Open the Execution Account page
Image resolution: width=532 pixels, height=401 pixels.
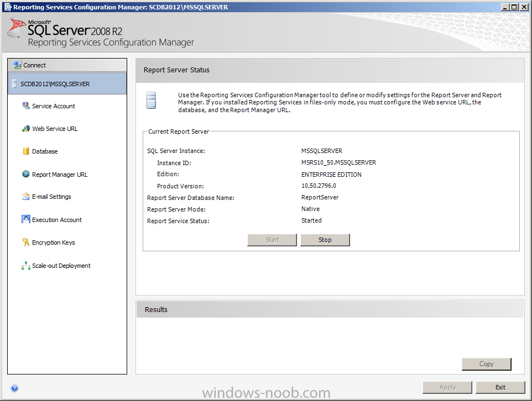57,220
